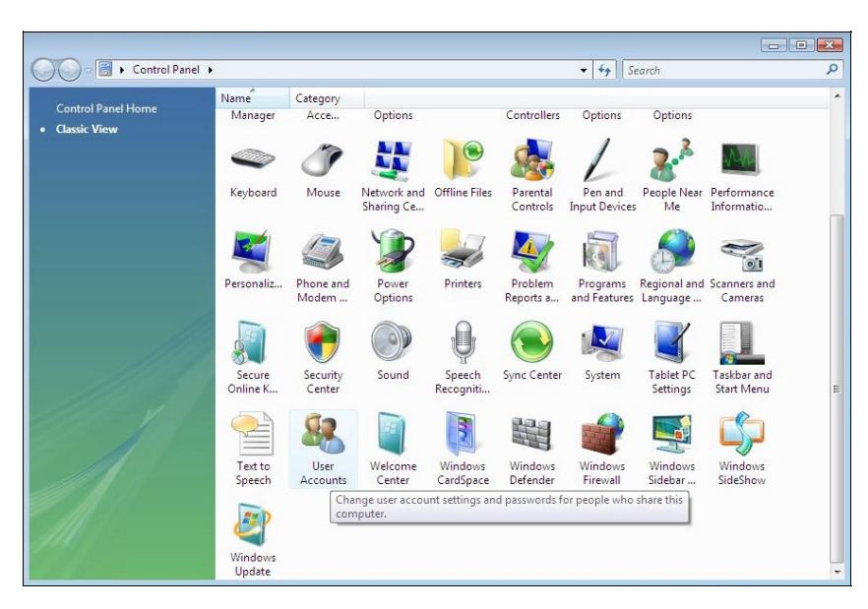This screenshot has width=868, height=609.
Task: Open the Welcome Center icon
Action: pos(393,450)
